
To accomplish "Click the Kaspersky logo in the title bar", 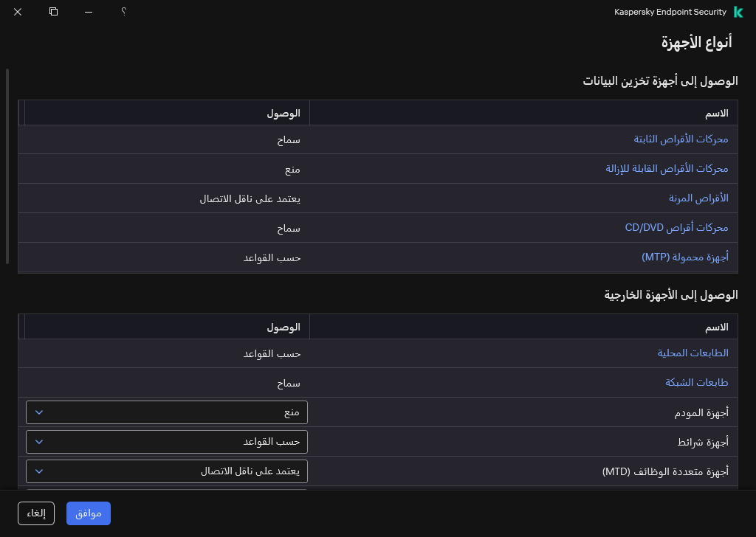I will (x=738, y=12).
